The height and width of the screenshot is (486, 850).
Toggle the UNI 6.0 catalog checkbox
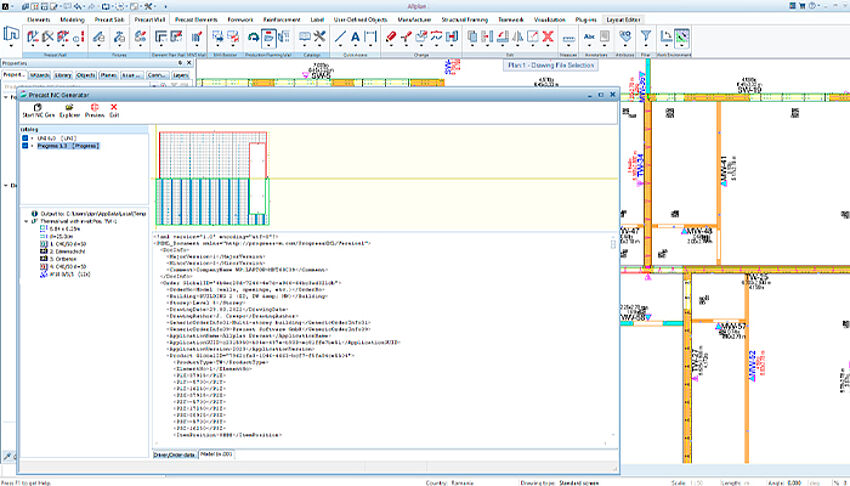point(26,136)
